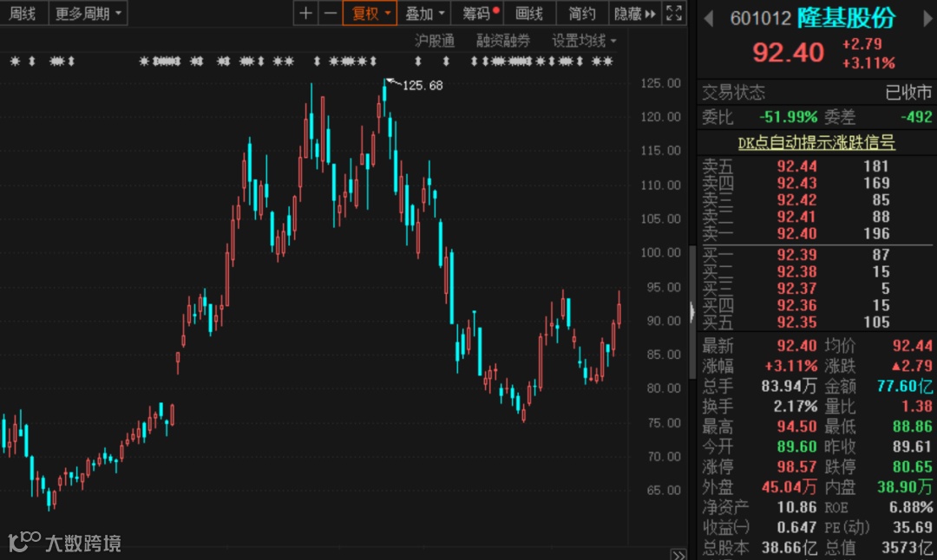The height and width of the screenshot is (560, 937).
Task: Click 昨收 value 89.61
Action: [913, 446]
